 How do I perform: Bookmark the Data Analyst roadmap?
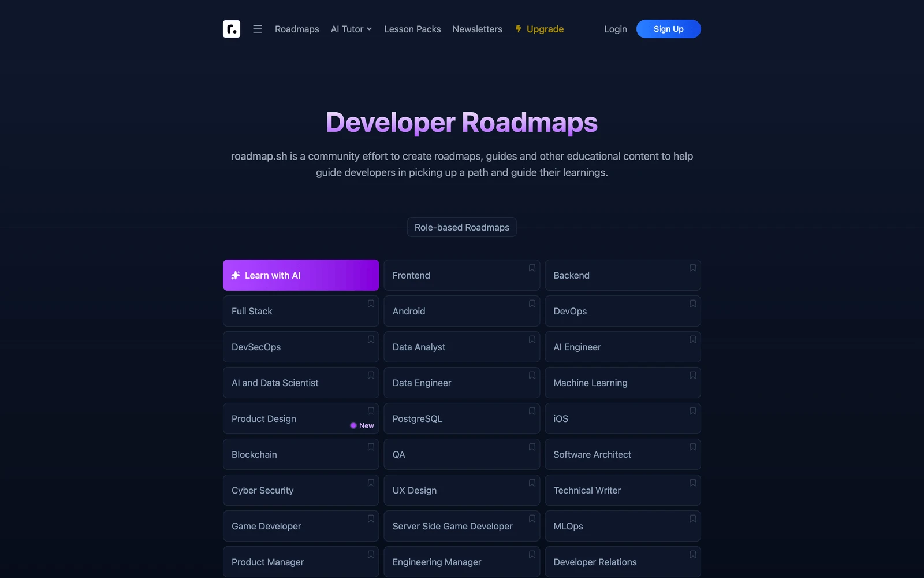point(532,339)
